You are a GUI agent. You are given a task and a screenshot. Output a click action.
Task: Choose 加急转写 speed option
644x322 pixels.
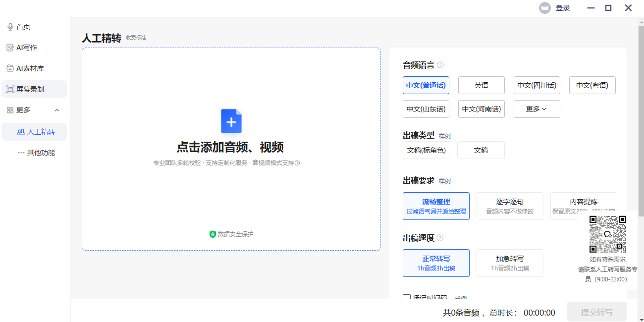point(510,263)
